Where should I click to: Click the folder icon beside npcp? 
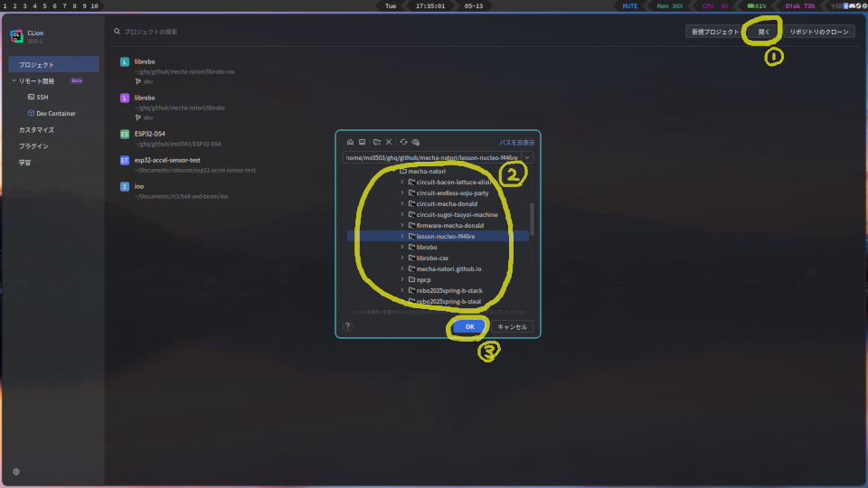(x=411, y=279)
